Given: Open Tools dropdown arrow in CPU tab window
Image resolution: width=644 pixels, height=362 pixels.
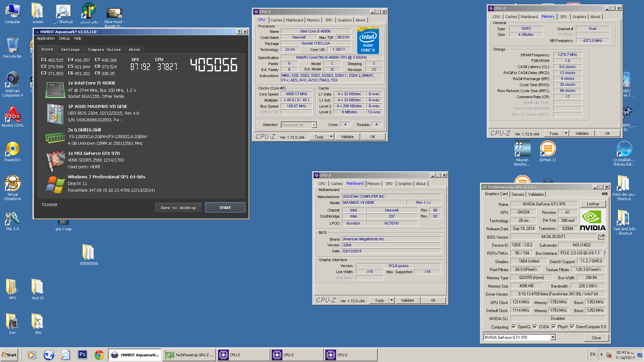Looking at the screenshot, I should tap(331, 137).
